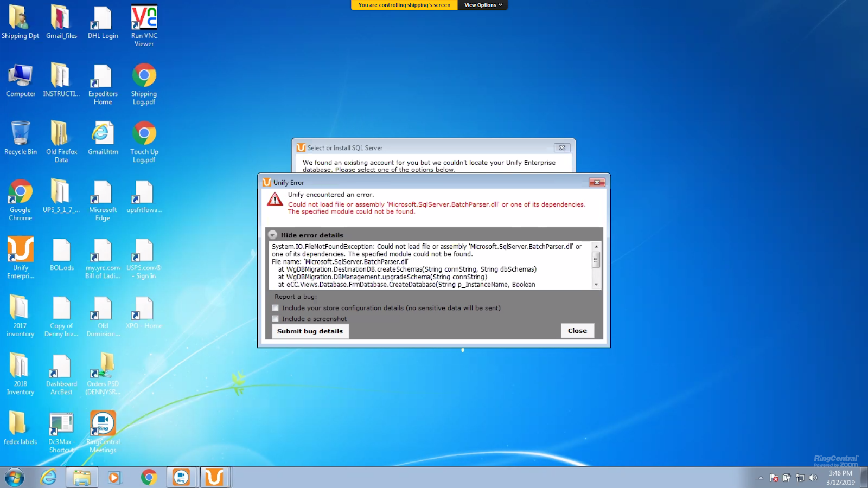Click the error details scrollbar thumb
Viewport: 868px width, 488px height.
point(596,259)
